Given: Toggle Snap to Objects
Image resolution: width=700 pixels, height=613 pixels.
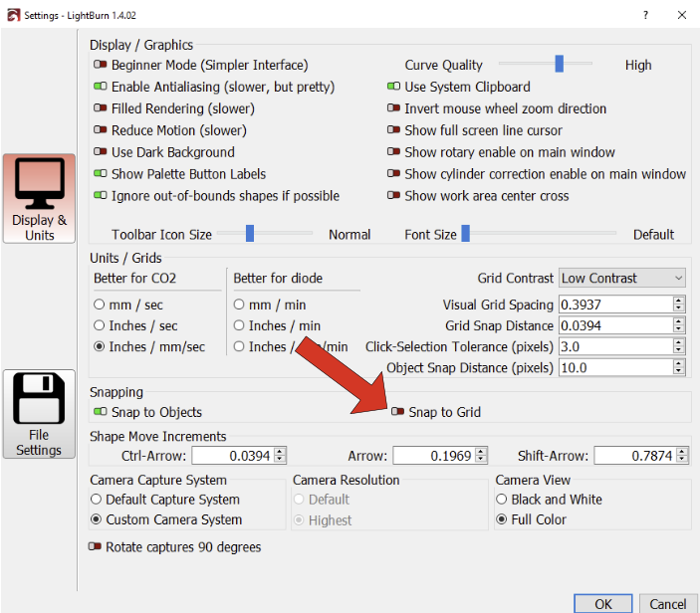Looking at the screenshot, I should point(100,411).
